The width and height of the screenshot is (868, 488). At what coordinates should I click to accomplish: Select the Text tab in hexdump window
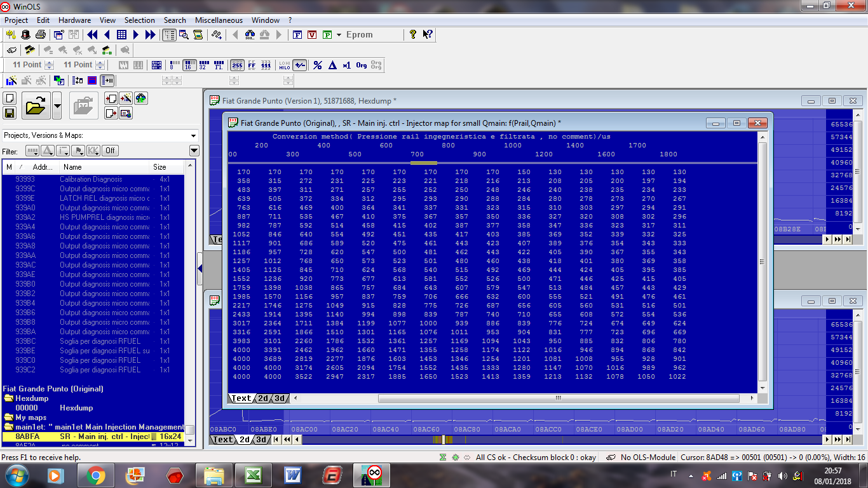click(x=222, y=439)
